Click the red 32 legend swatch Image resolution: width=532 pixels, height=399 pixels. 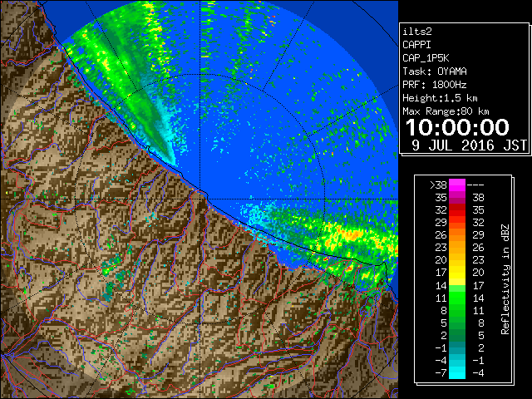coord(457,210)
